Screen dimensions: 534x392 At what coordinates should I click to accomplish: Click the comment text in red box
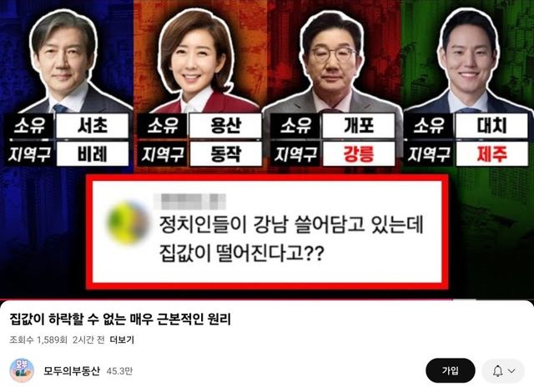click(291, 239)
